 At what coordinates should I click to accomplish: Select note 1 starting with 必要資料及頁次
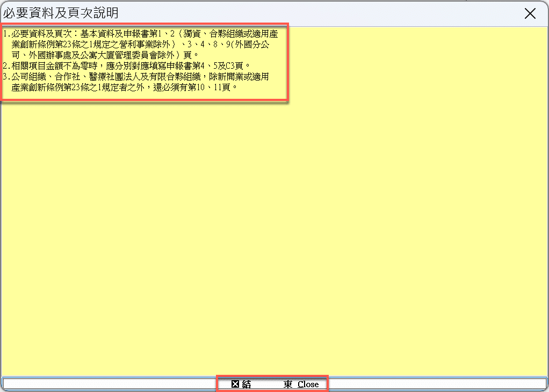point(140,45)
